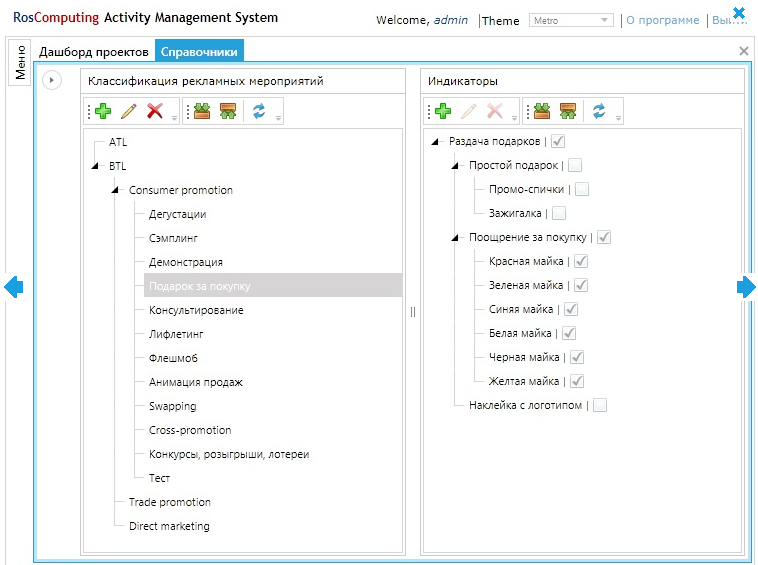Select the Флешмоб tree item
This screenshot has width=758, height=565.
pos(173,358)
